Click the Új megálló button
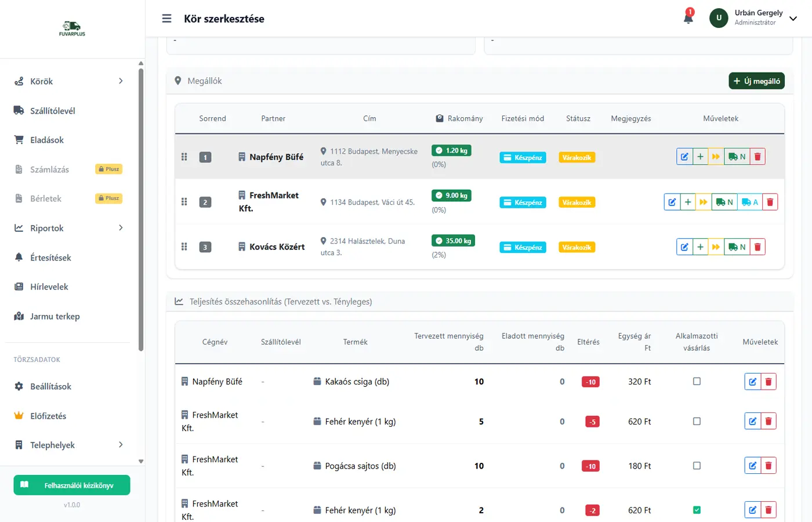This screenshot has height=522, width=812. 756,81
